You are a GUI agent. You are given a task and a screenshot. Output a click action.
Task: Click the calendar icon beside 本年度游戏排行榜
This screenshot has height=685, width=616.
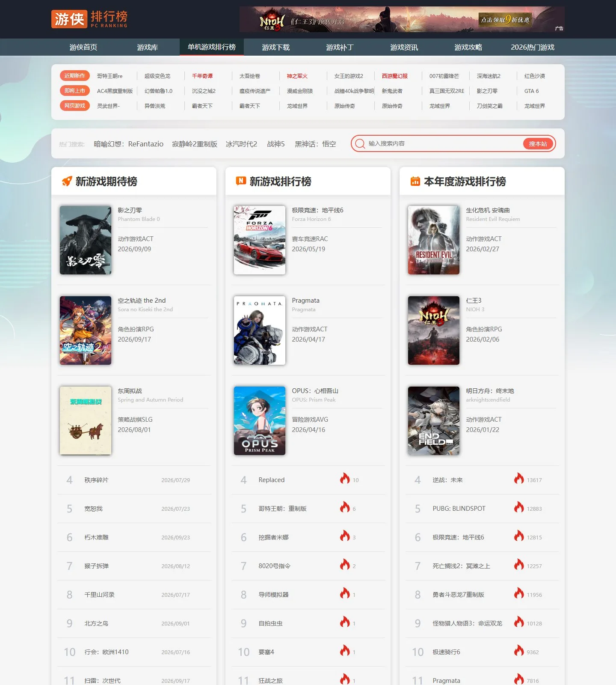[415, 181]
